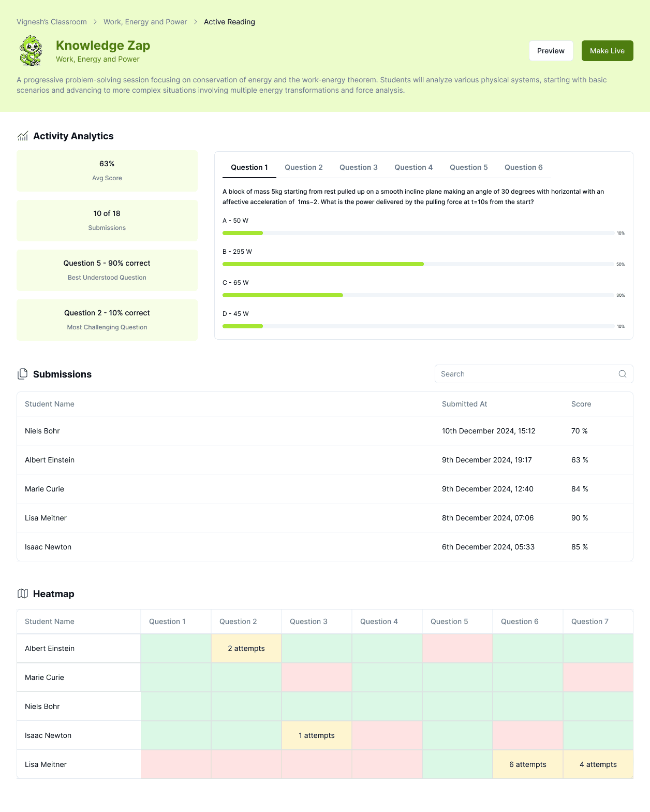Click first breadcrumb chevron after Vignesh's Classroom
Viewport: 650px width, 812px height.
coord(95,22)
